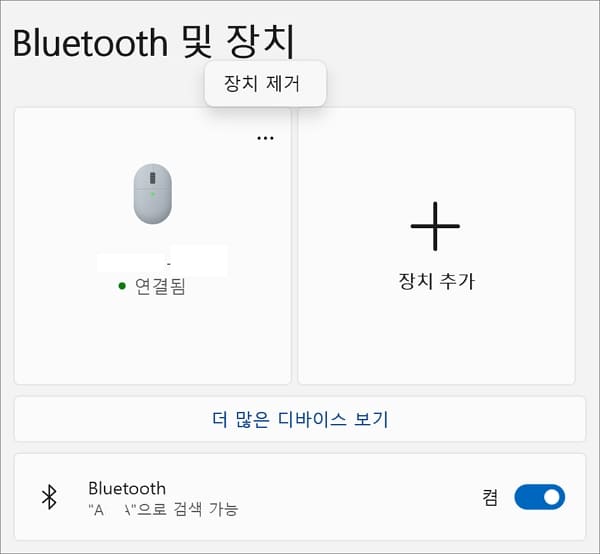Turn off the Bluetooth toggle switch

[x=540, y=497]
